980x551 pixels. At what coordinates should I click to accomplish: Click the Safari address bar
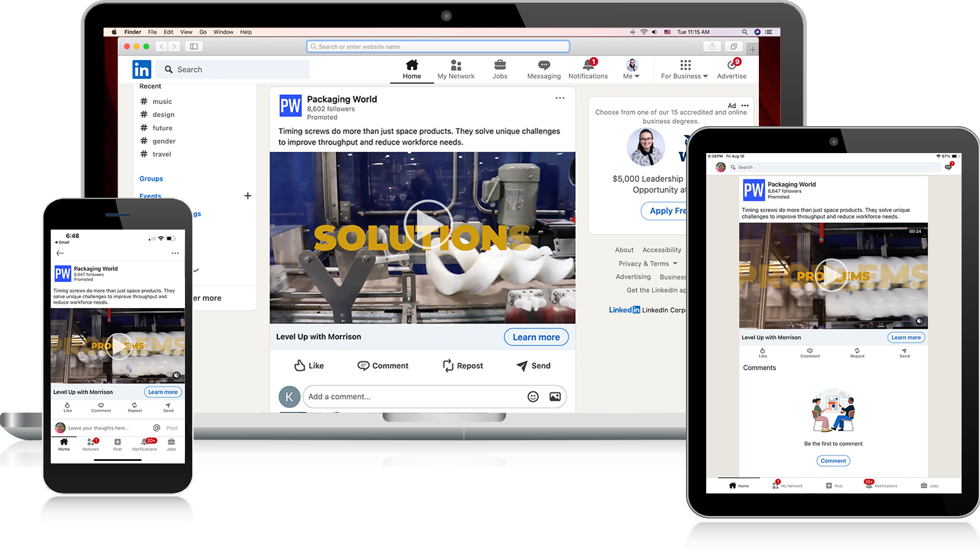pyautogui.click(x=438, y=47)
